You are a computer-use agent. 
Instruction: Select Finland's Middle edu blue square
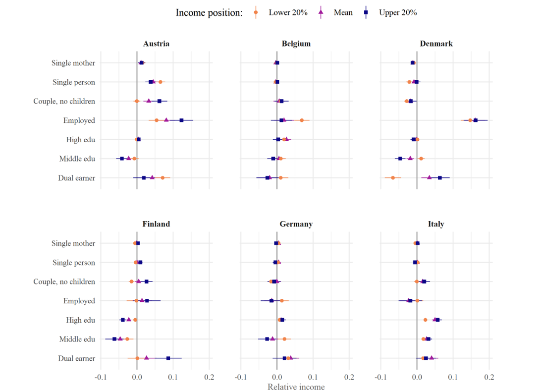[114, 339]
